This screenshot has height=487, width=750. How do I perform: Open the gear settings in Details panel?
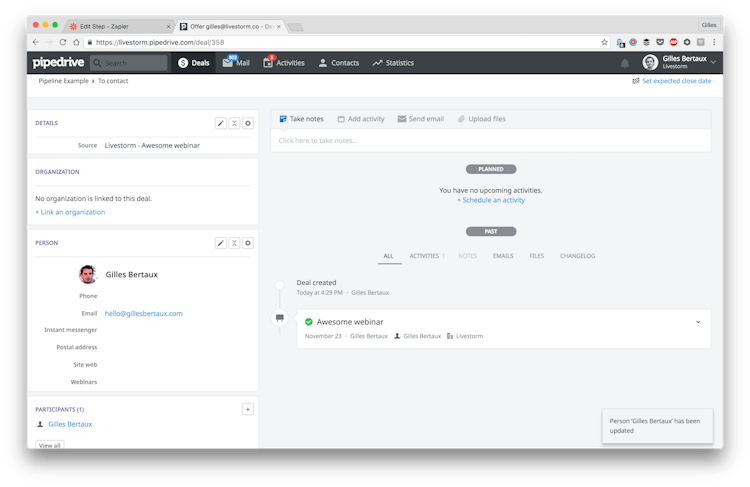click(248, 123)
